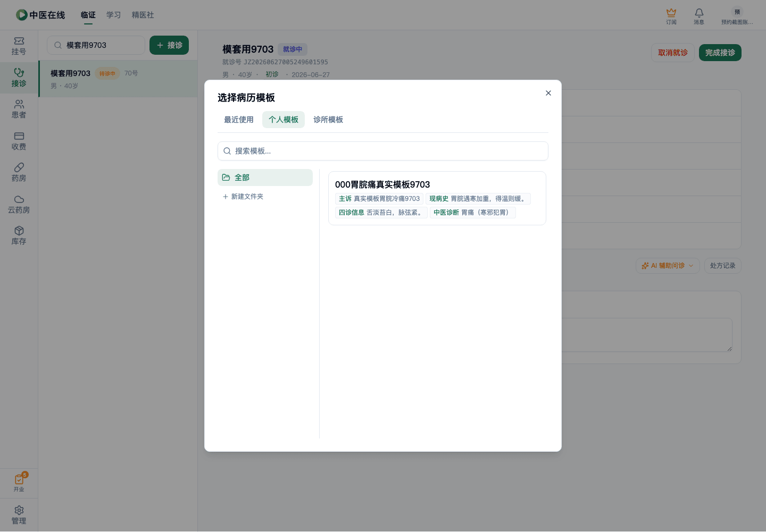Click the 中医在线 logo
Viewport: 766px width, 532px height.
click(40, 15)
